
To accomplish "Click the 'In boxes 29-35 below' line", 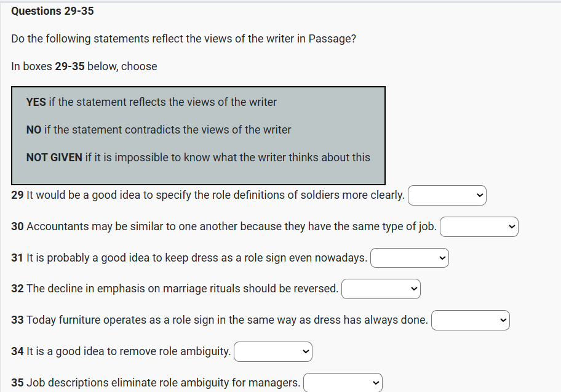I will (x=84, y=66).
